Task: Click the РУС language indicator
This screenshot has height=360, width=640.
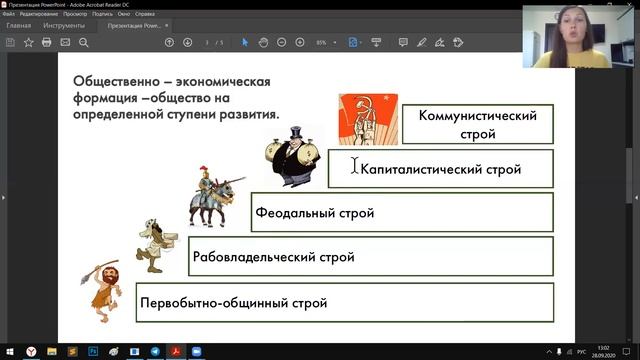Action: 582,351
